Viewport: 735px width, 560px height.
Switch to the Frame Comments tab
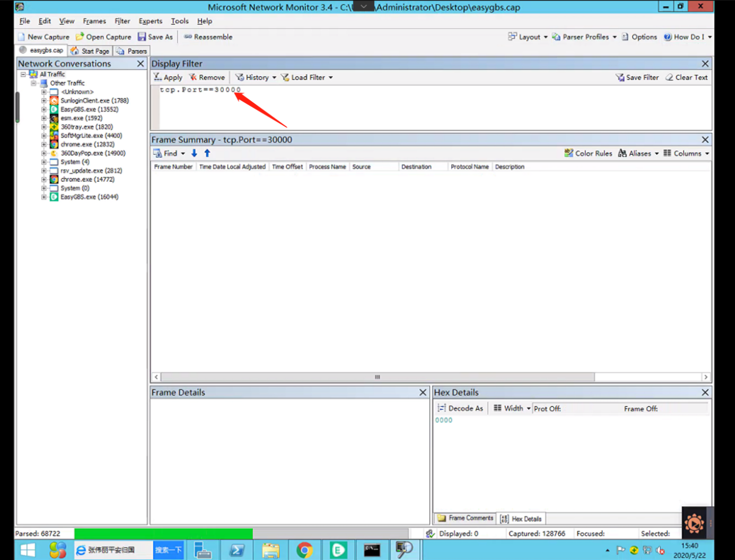[466, 518]
